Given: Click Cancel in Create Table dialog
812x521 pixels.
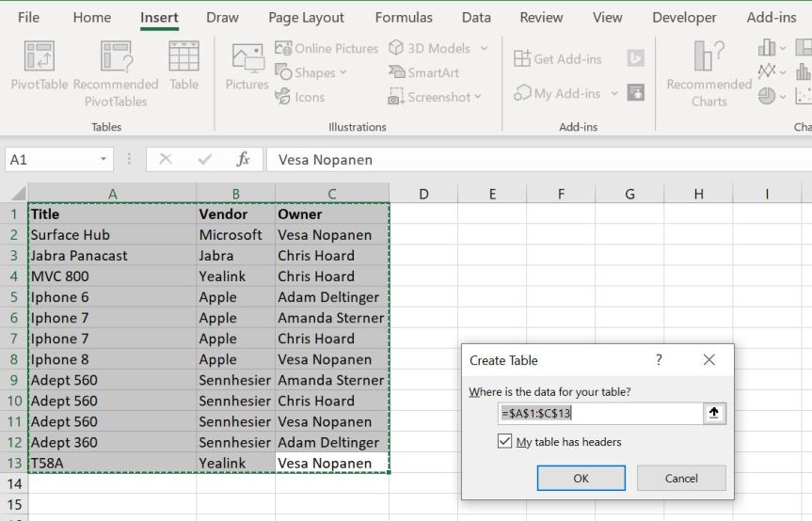Looking at the screenshot, I should [x=681, y=478].
